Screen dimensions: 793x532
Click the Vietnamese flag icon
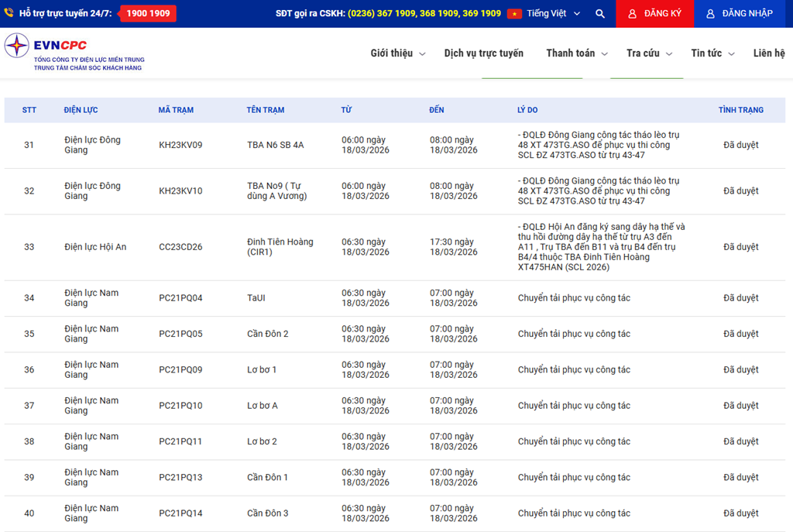click(514, 14)
